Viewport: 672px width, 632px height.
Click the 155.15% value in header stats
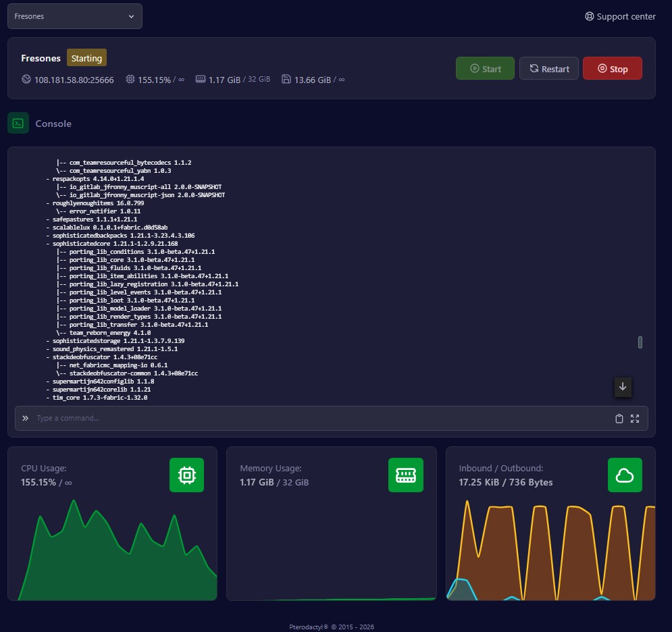(x=154, y=80)
